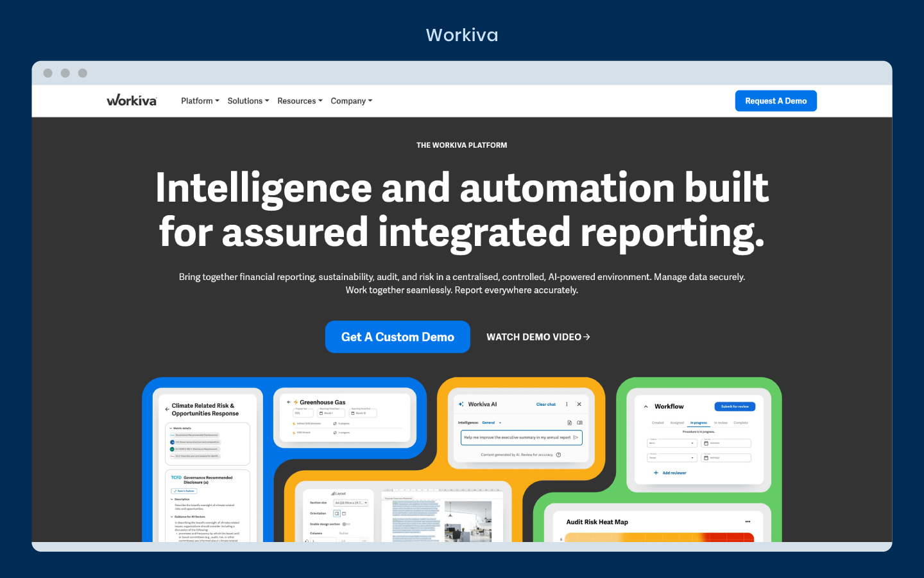This screenshot has height=578, width=924.
Task: Collapse Guidance for All Sectors section
Action: pos(172,516)
